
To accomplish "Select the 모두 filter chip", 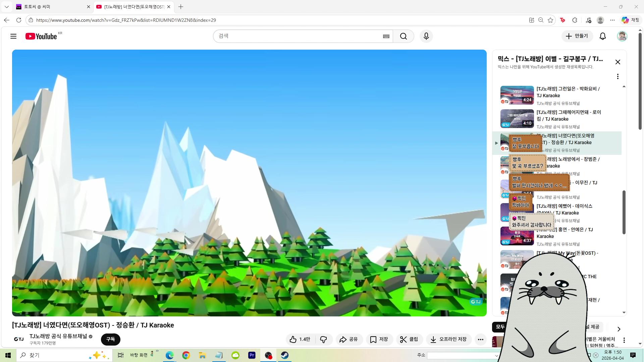I will pos(500,327).
